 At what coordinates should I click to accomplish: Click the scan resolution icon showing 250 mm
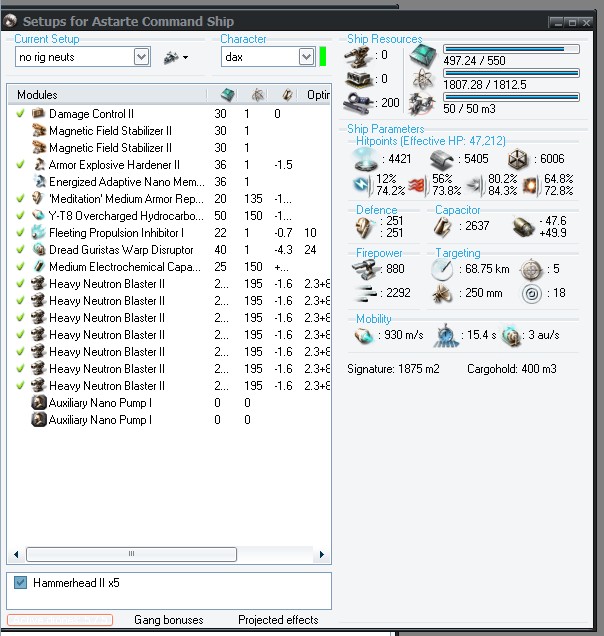pyautogui.click(x=442, y=293)
